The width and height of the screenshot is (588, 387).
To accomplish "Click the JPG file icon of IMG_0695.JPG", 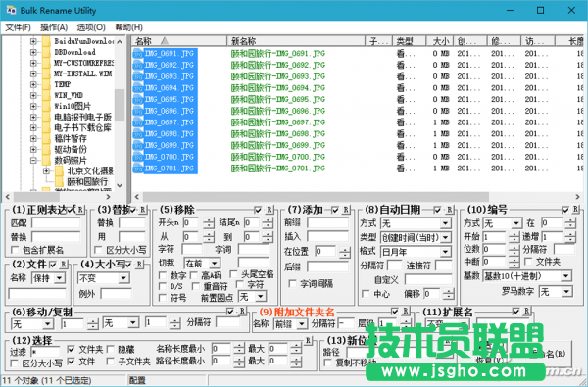I will [138, 100].
